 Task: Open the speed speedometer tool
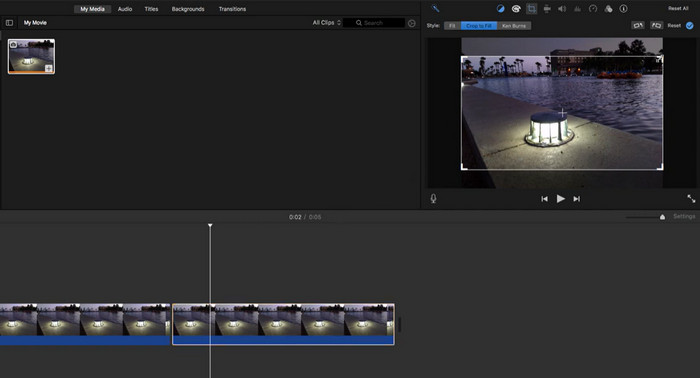[x=593, y=8]
